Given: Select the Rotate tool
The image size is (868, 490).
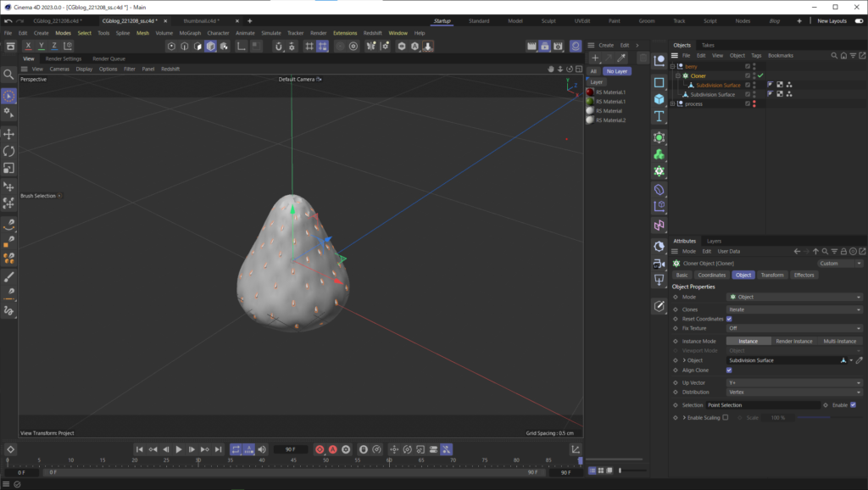Looking at the screenshot, I should pyautogui.click(x=9, y=151).
